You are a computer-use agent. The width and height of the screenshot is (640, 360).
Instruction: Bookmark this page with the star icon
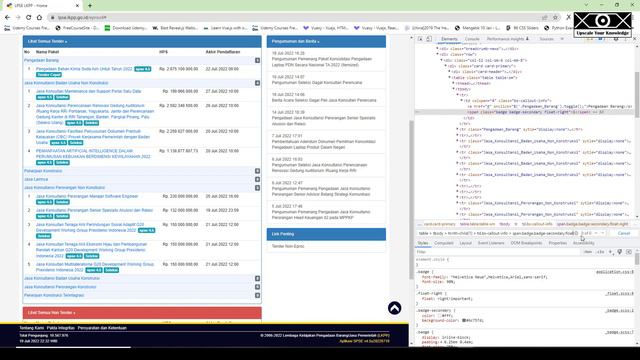click(x=555, y=18)
